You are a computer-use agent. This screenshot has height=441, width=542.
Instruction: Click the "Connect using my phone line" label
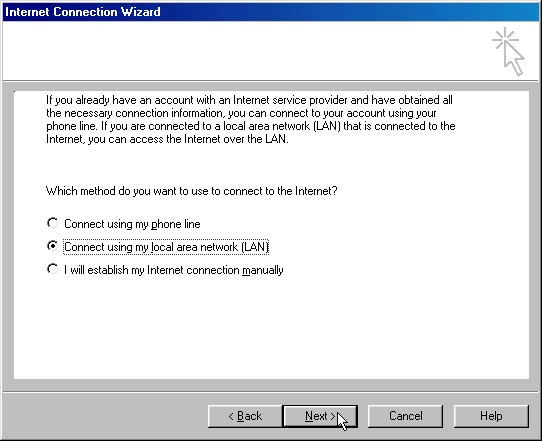(x=132, y=224)
